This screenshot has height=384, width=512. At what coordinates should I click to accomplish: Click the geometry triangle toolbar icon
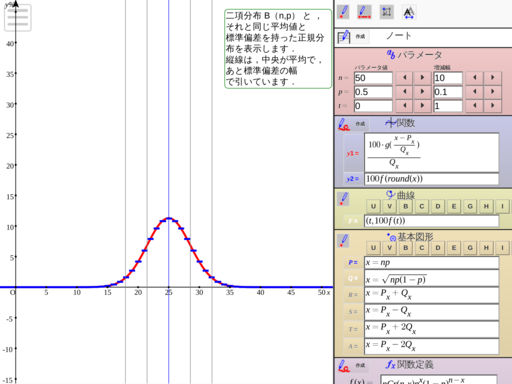(x=409, y=13)
